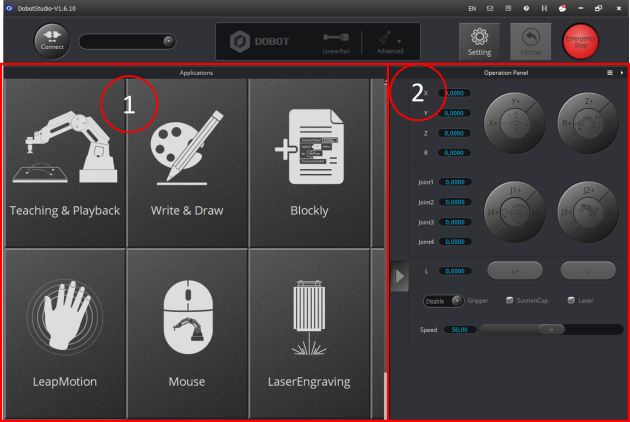Open the Mouse control application
This screenshot has width=630, height=422.
187,334
